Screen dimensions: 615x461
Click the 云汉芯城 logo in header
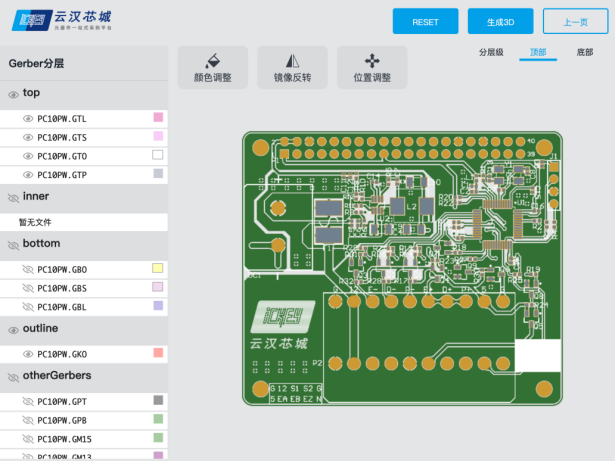(x=62, y=21)
